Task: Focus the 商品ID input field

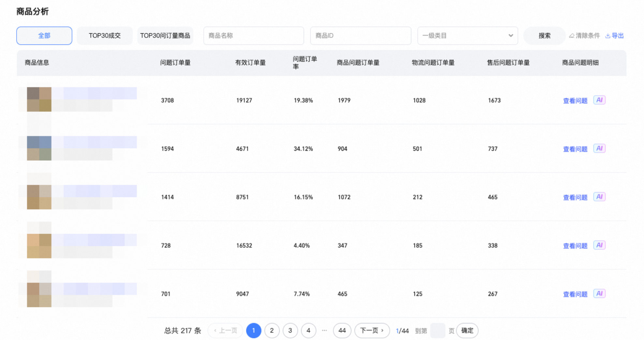Action: pyautogui.click(x=360, y=36)
